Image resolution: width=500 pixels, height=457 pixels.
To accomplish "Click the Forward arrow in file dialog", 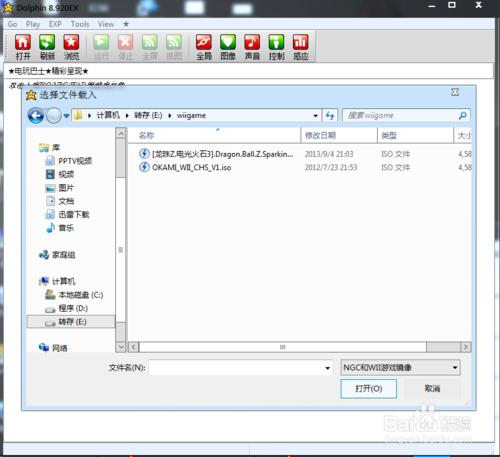I will [x=53, y=116].
